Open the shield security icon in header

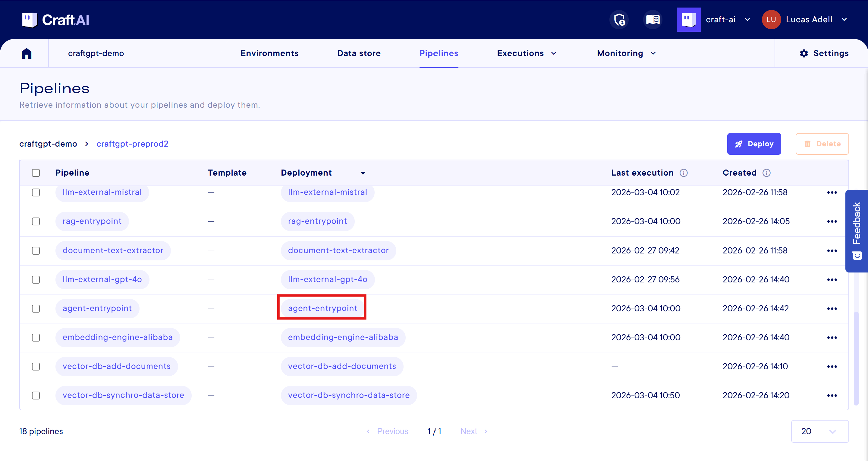pyautogui.click(x=619, y=20)
